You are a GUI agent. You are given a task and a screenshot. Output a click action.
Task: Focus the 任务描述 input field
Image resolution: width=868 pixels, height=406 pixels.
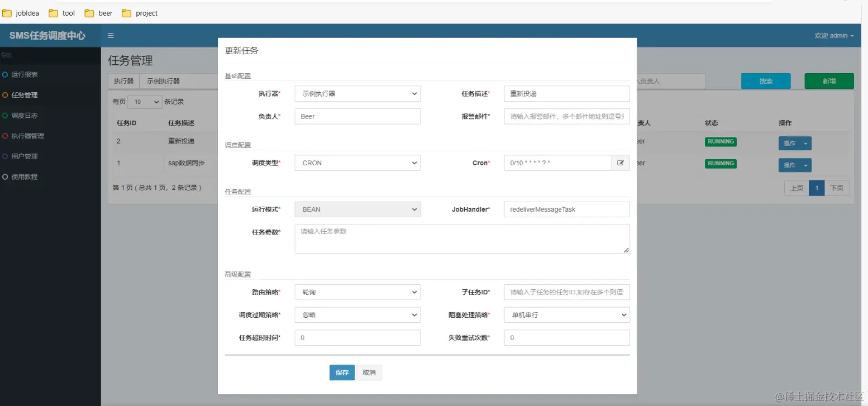click(567, 94)
